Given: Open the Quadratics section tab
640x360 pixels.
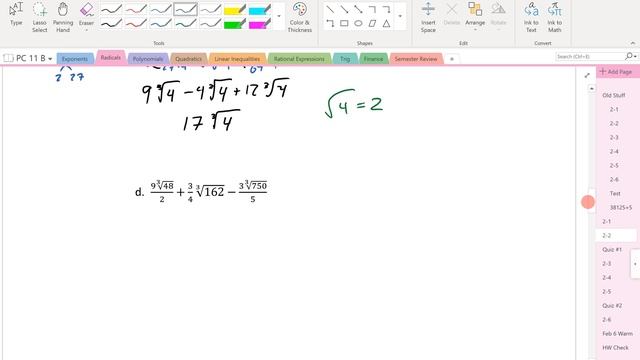Looking at the screenshot, I should 189,59.
